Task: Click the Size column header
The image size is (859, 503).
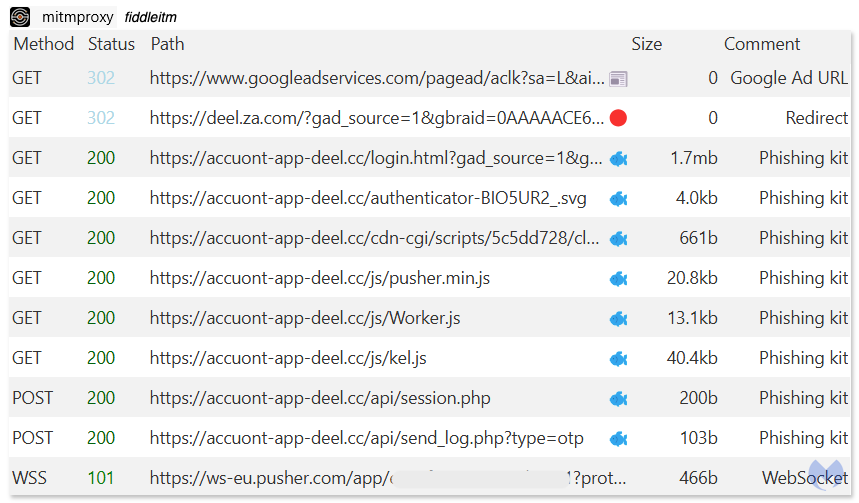Action: [x=646, y=44]
